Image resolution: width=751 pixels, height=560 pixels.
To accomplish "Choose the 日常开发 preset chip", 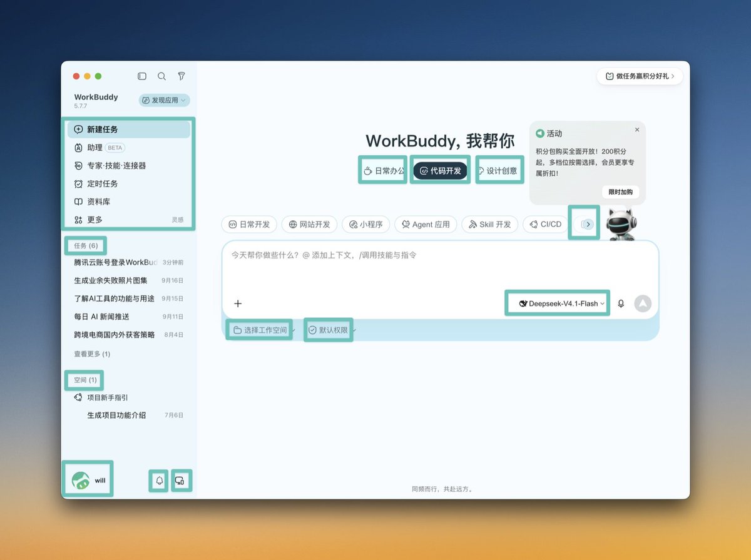I will pyautogui.click(x=249, y=224).
